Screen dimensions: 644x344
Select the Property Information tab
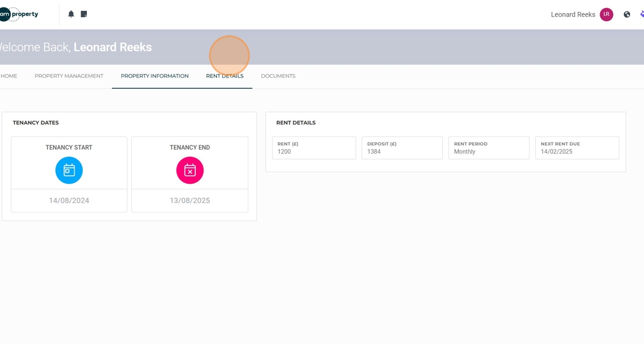(x=155, y=76)
